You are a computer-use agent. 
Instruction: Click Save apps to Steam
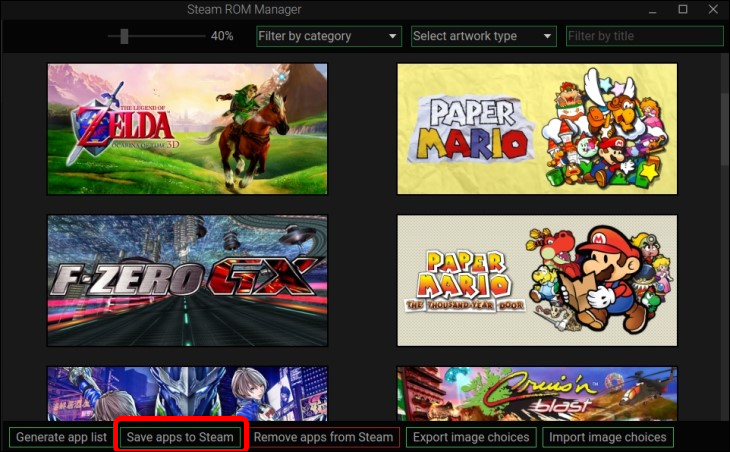(180, 438)
